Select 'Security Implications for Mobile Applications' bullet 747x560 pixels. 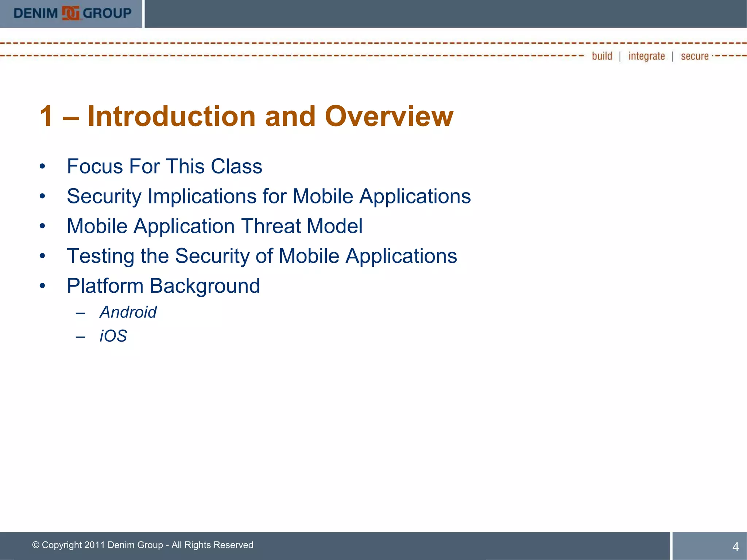(x=269, y=197)
